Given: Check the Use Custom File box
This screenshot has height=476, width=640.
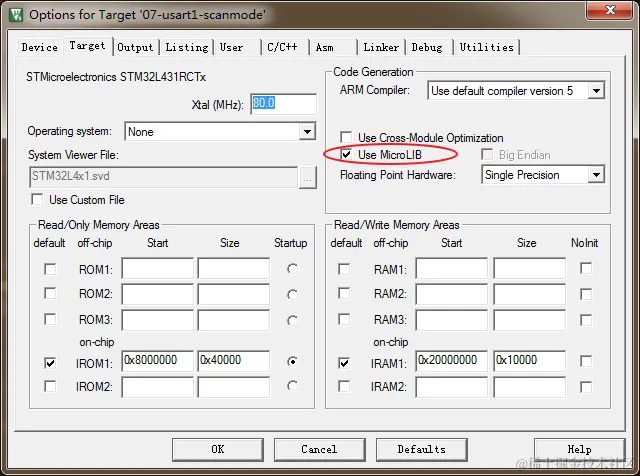Looking at the screenshot, I should (37, 200).
